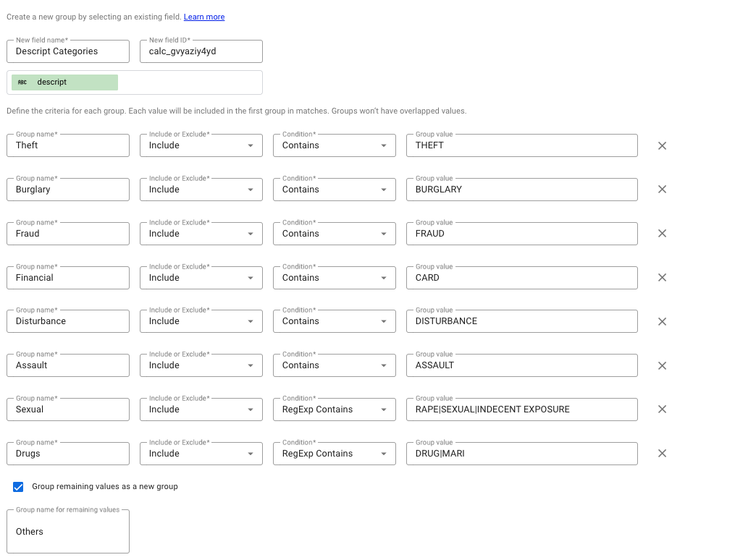The width and height of the screenshot is (748, 560).
Task: Open RegExp Contains condition dropdown for Drugs
Action: point(334,454)
